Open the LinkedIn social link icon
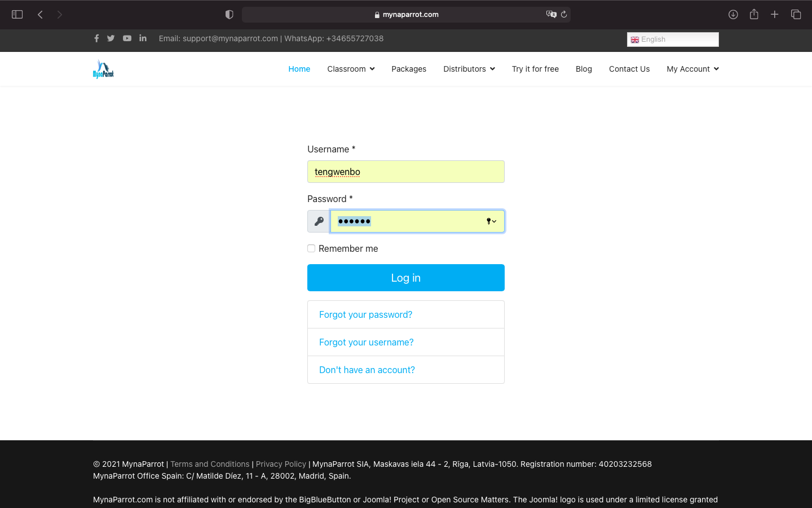Image resolution: width=812 pixels, height=508 pixels. (x=143, y=38)
